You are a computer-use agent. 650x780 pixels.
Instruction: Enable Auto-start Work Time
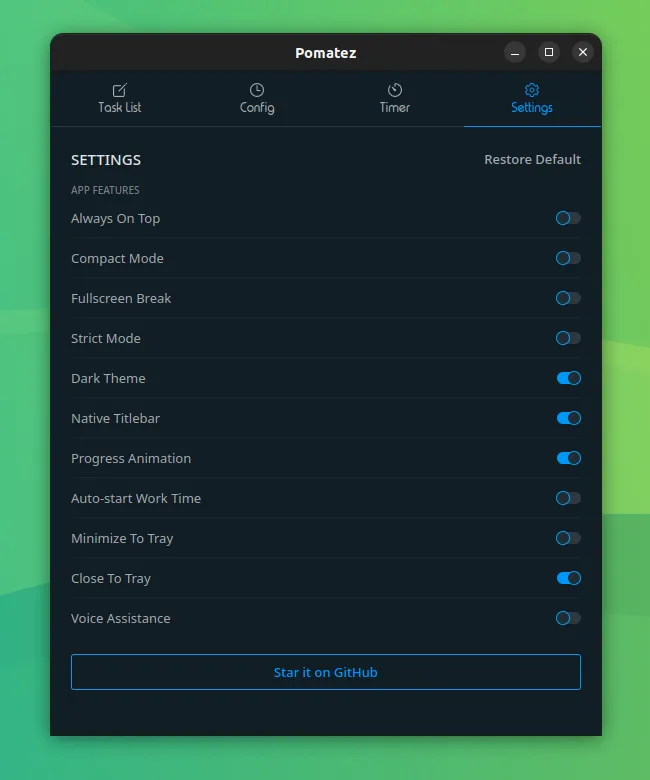point(568,498)
